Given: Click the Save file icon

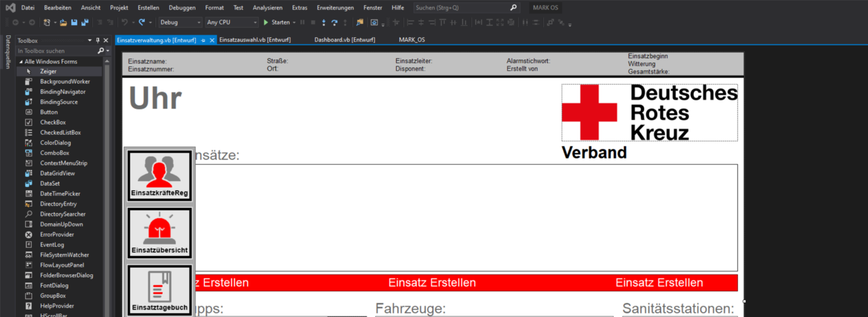Looking at the screenshot, I should (74, 22).
